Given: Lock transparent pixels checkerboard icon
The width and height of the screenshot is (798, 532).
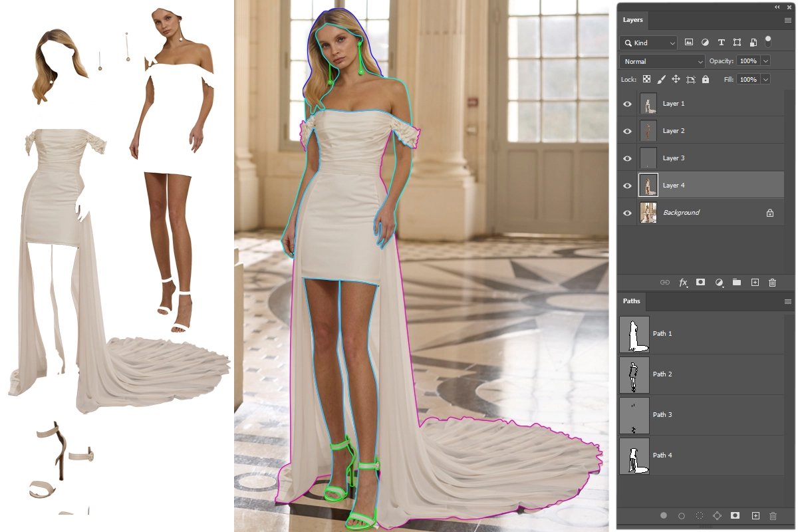Looking at the screenshot, I should (646, 79).
